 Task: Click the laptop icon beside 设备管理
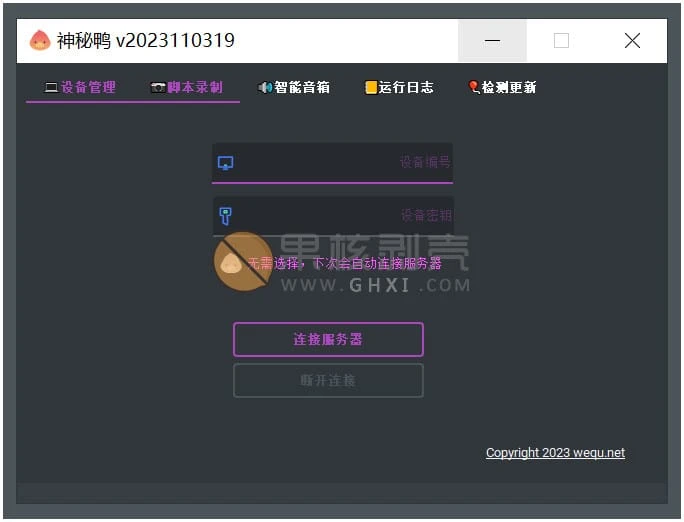(51, 88)
